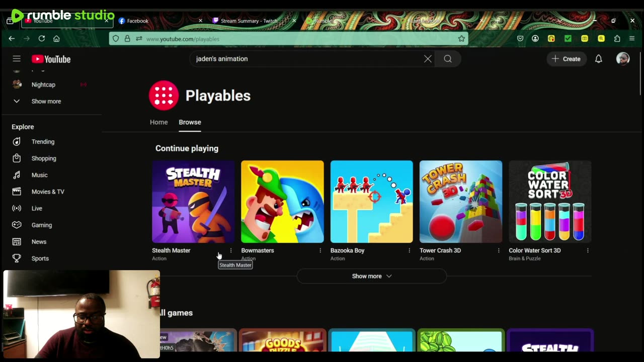This screenshot has height=362, width=644.
Task: Click the red Playables logo icon
Action: [164, 95]
